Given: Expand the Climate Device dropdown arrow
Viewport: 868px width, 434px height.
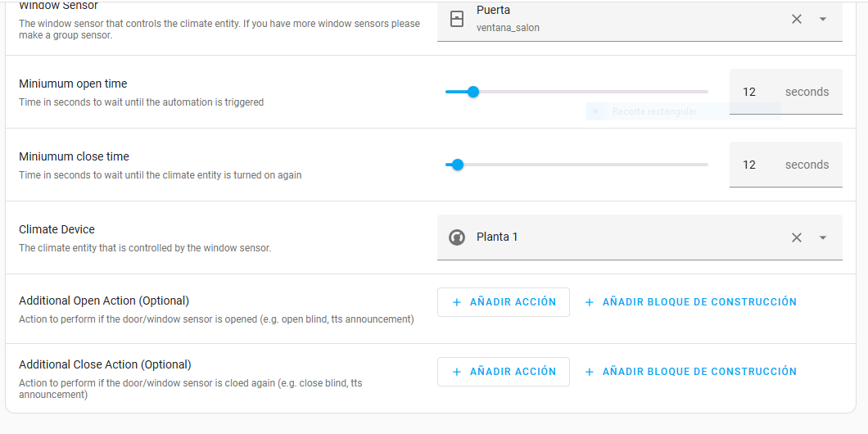Looking at the screenshot, I should (823, 237).
